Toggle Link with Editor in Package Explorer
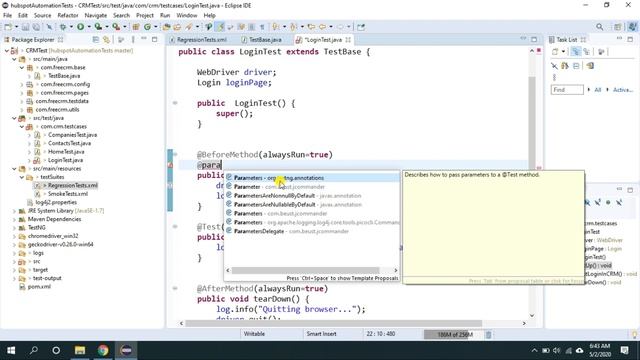The image size is (640, 360). (x=107, y=40)
